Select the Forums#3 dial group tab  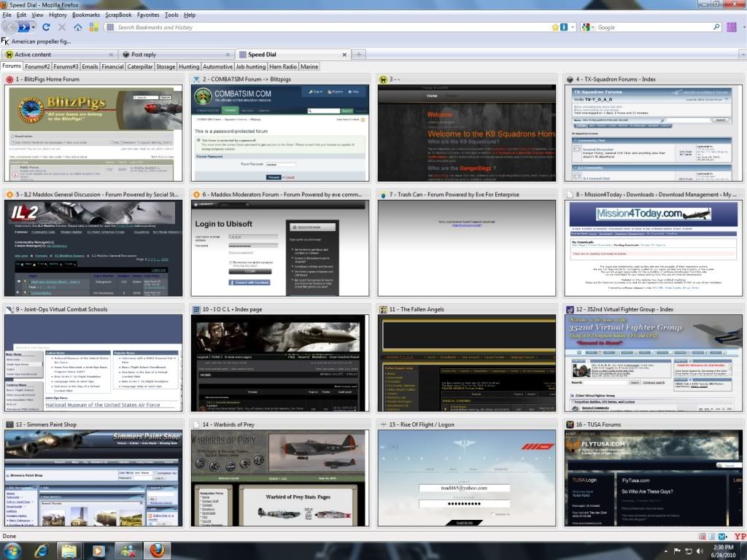click(66, 66)
